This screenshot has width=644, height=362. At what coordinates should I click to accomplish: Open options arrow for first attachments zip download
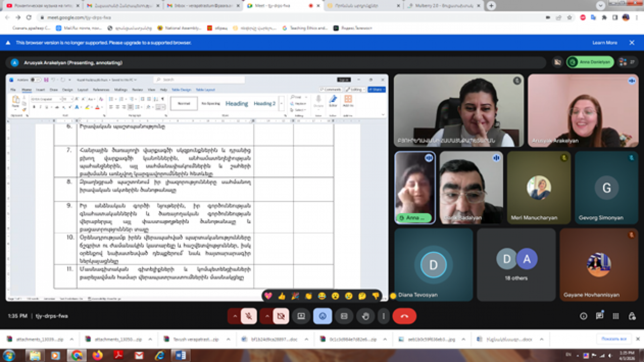point(71,339)
